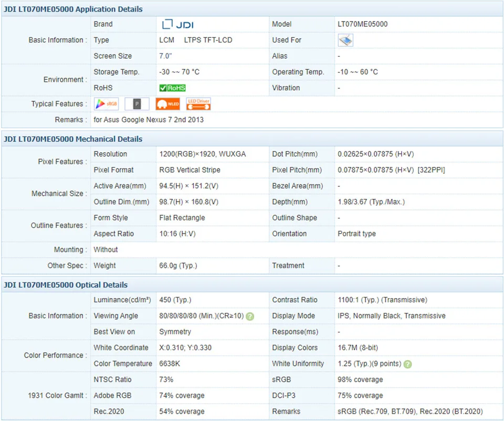
Task: Click the LED Driver feature icon
Action: coord(198,104)
